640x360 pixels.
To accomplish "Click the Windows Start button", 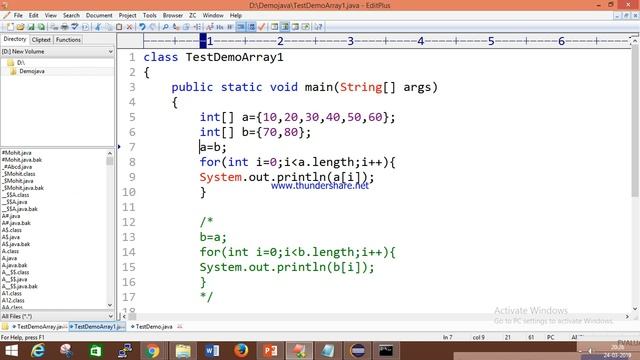I will tap(11, 351).
